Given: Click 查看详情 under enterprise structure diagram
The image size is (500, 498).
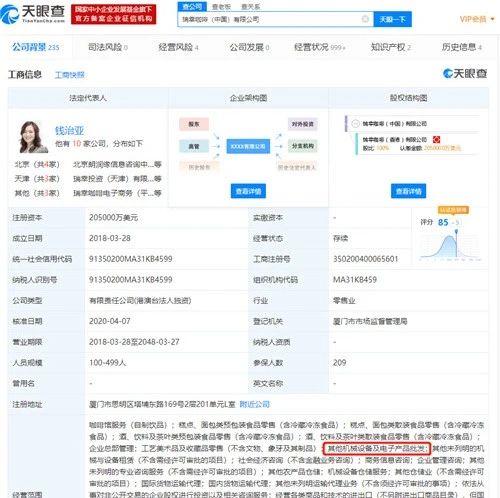Looking at the screenshot, I should [248, 191].
